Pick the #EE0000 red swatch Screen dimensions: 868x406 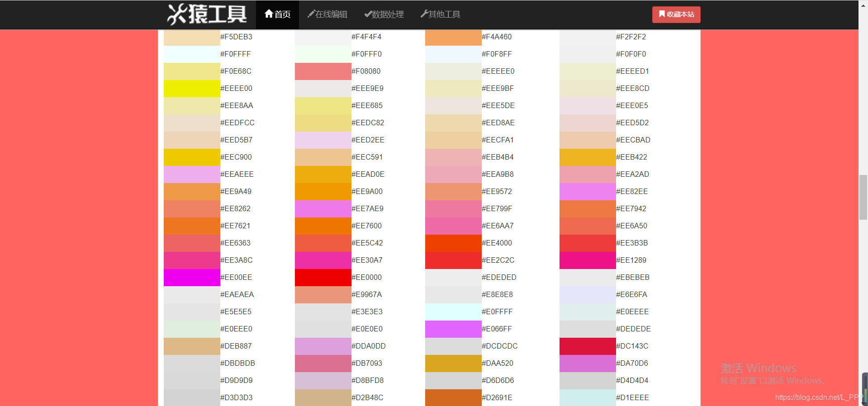323,278
